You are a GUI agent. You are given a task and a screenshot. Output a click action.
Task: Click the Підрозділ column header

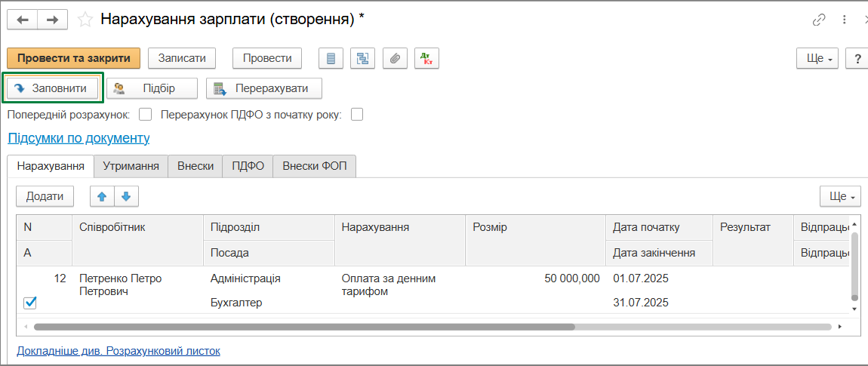point(269,228)
